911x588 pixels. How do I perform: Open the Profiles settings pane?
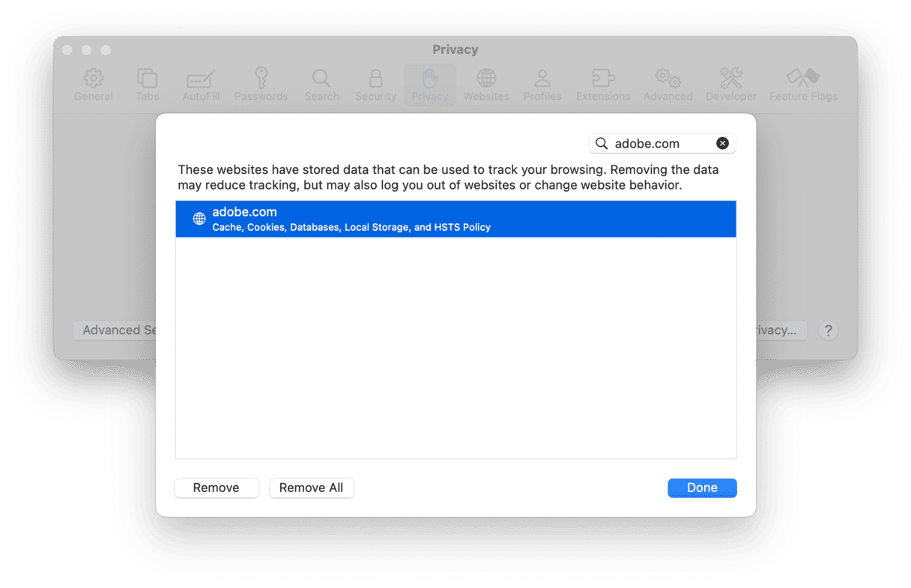coord(542,85)
